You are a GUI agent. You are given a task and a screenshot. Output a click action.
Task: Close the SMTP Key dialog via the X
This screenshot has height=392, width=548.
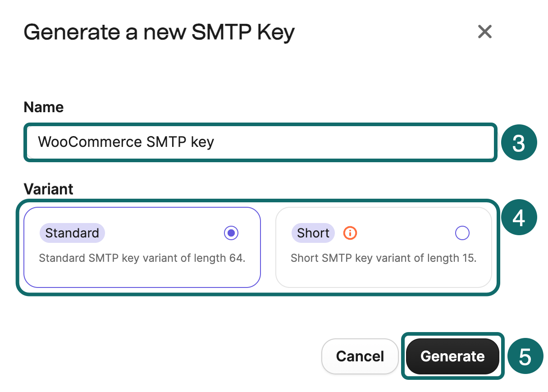(484, 32)
